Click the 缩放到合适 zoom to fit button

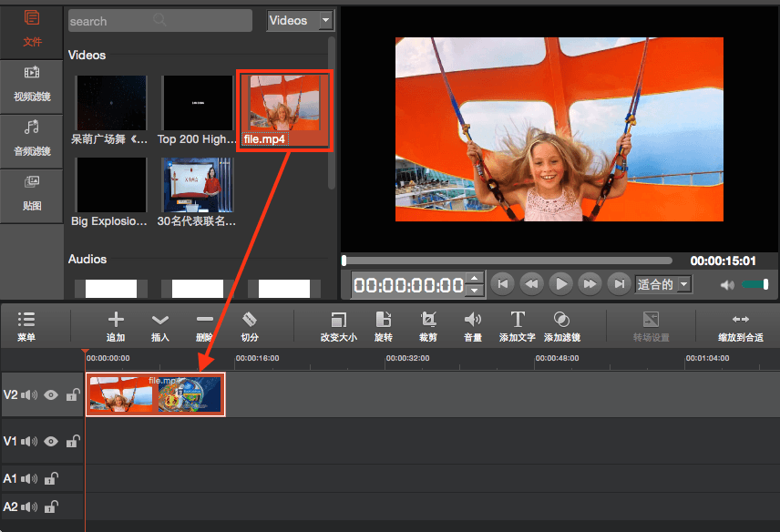tap(741, 327)
